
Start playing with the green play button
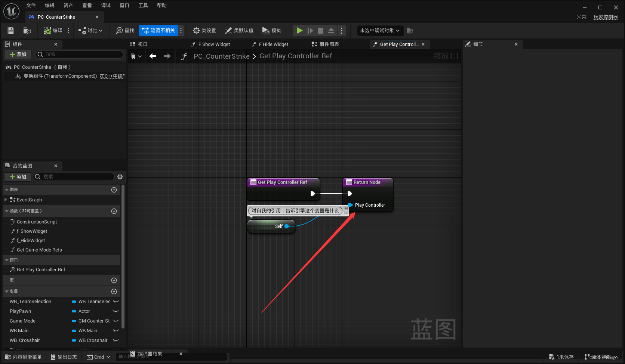point(299,31)
